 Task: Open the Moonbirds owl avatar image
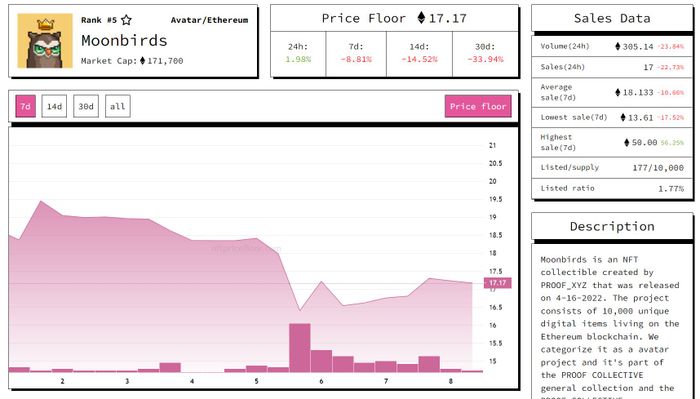(45, 41)
